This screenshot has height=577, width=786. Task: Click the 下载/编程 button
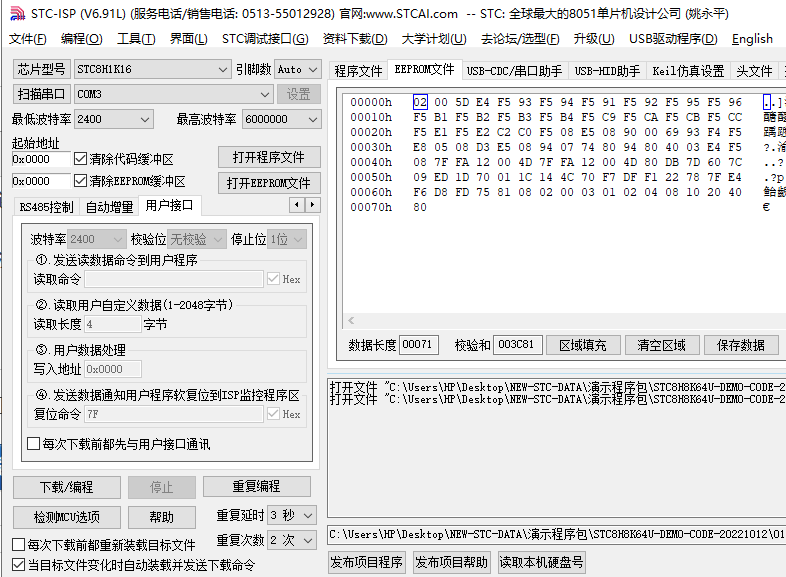(x=67, y=487)
